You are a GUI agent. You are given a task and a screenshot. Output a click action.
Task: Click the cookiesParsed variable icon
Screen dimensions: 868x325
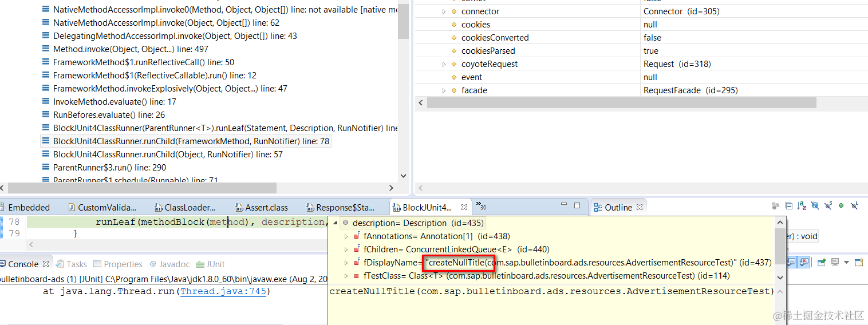pos(455,51)
